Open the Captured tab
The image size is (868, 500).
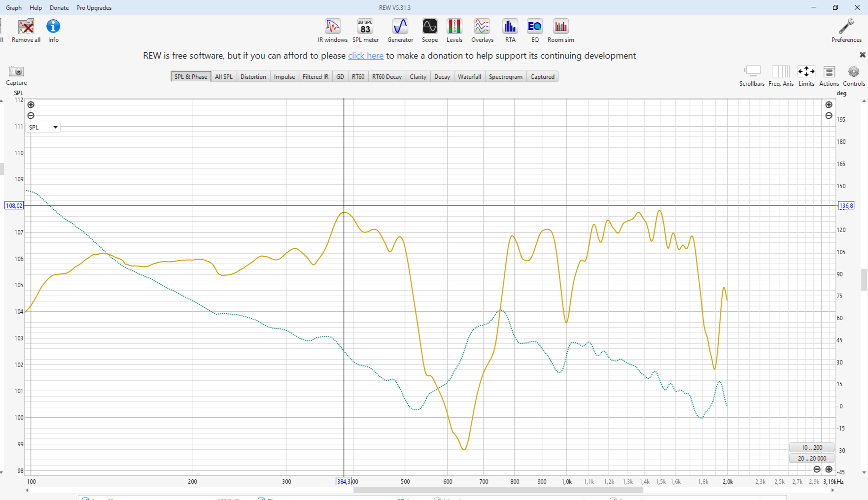coord(542,77)
